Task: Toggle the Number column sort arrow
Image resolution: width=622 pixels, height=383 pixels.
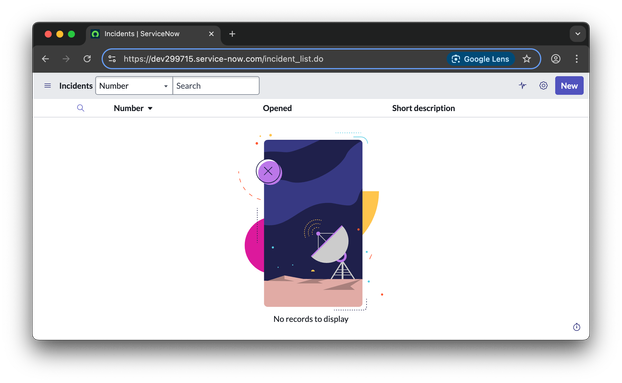Action: [x=150, y=108]
